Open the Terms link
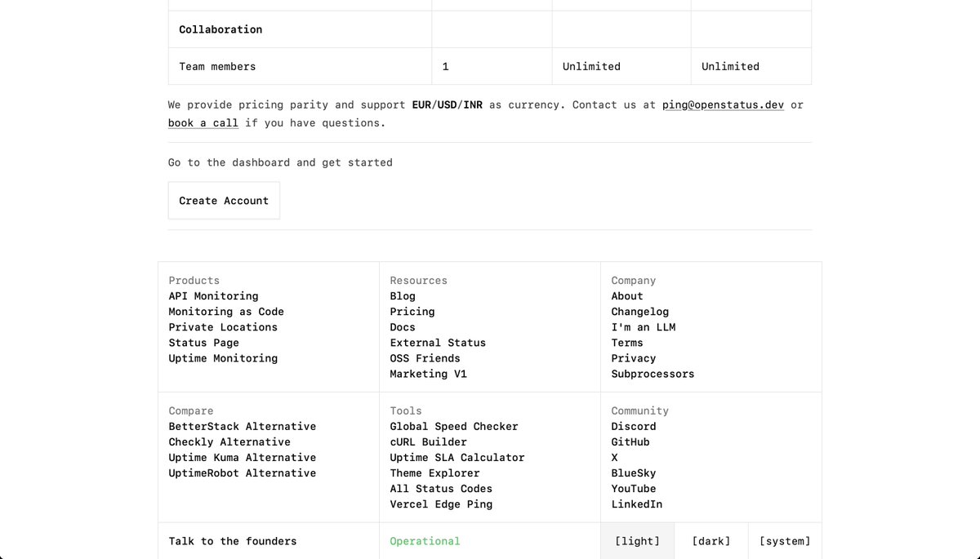Viewport: 980px width, 559px height. point(627,343)
